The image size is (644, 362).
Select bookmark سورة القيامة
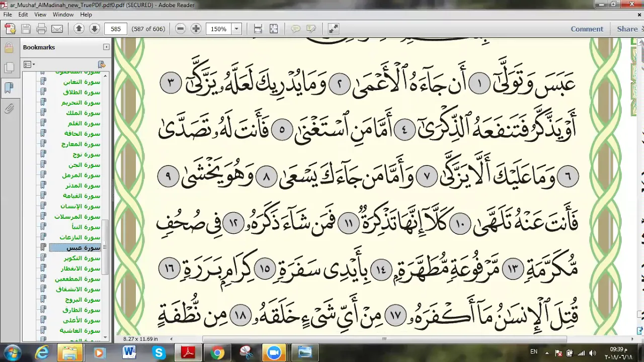point(82,196)
